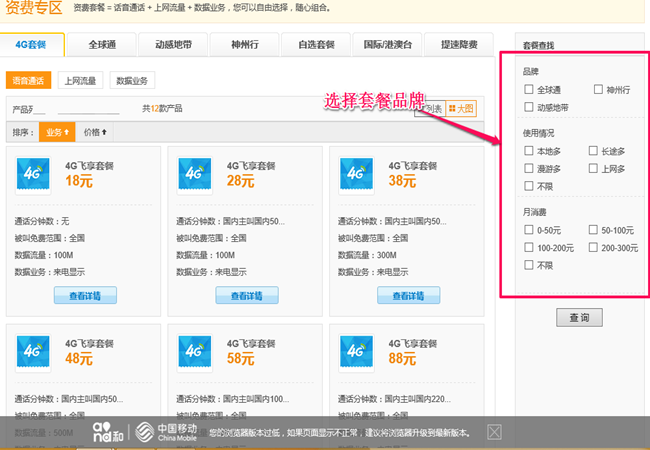Click the 查询 search button
The width and height of the screenshot is (650, 450).
click(x=579, y=317)
